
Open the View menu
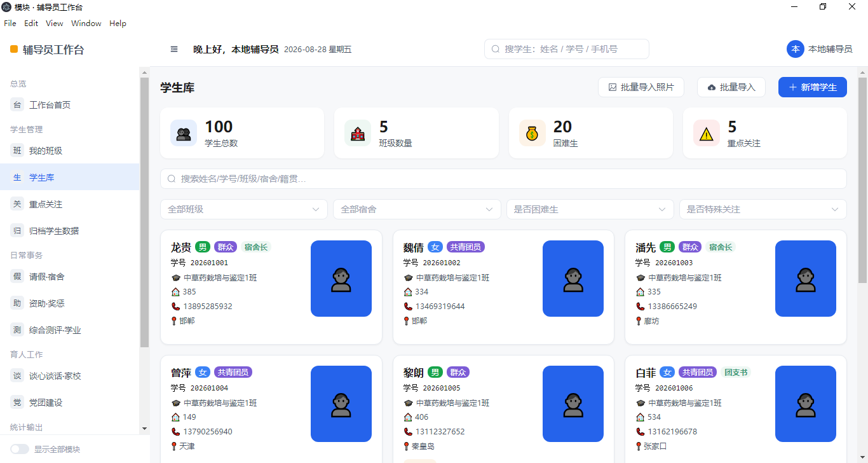55,24
